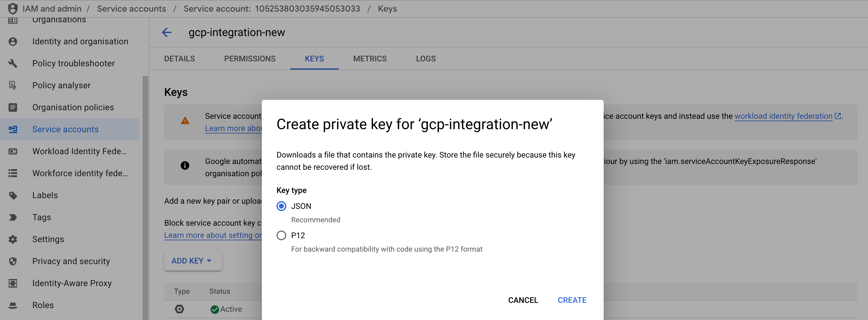Viewport: 868px width, 320px height.
Task: Click the Identity and organisation person icon
Action: point(13,42)
